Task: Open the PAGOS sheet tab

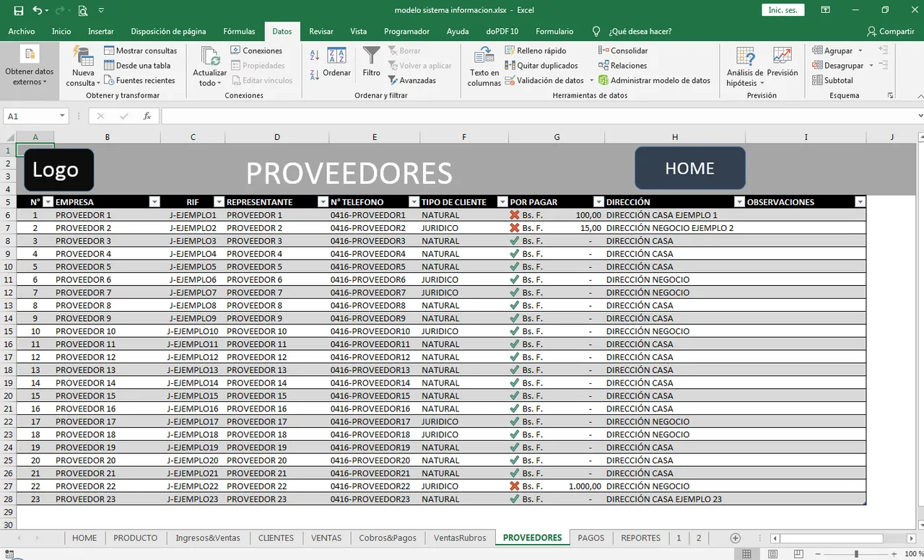Action: pos(590,538)
